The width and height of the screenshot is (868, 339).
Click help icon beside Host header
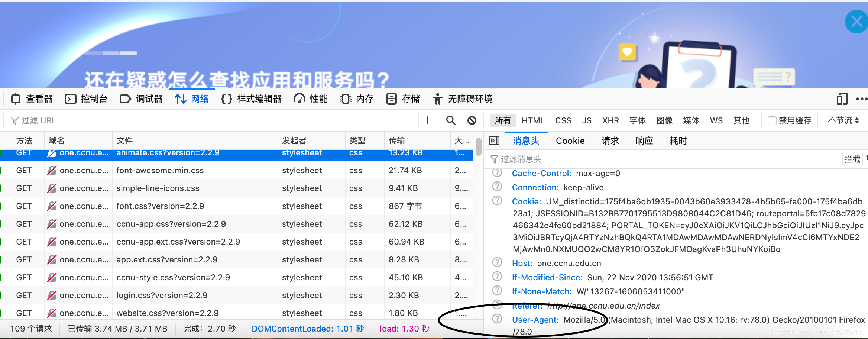(x=497, y=263)
